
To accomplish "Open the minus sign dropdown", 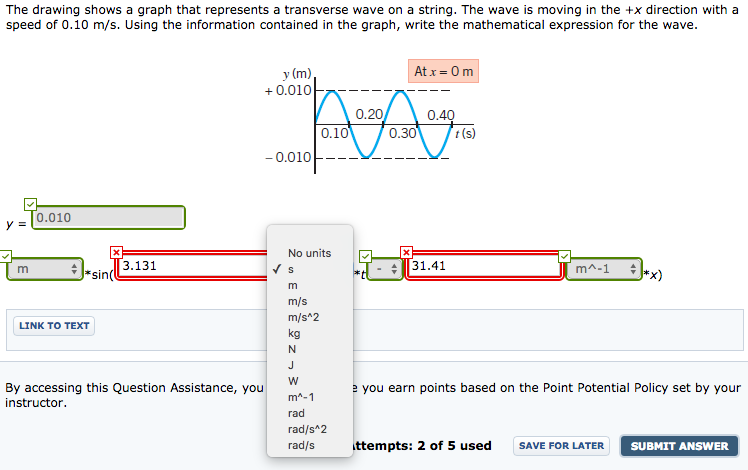I will click(385, 269).
